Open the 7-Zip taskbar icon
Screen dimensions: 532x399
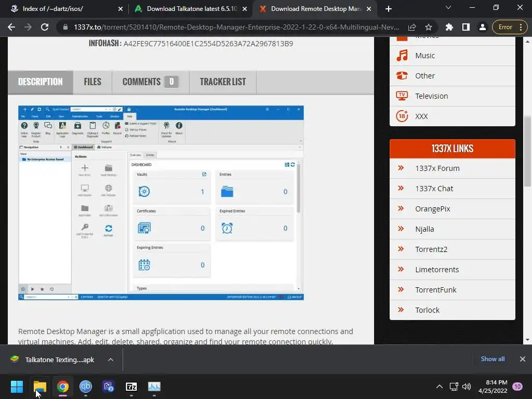[131, 387]
